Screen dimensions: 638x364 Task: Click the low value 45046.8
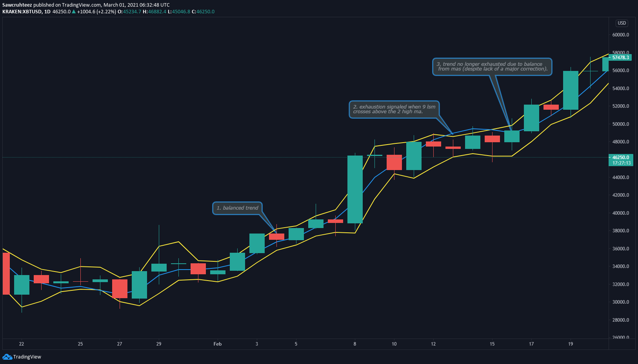[181, 12]
